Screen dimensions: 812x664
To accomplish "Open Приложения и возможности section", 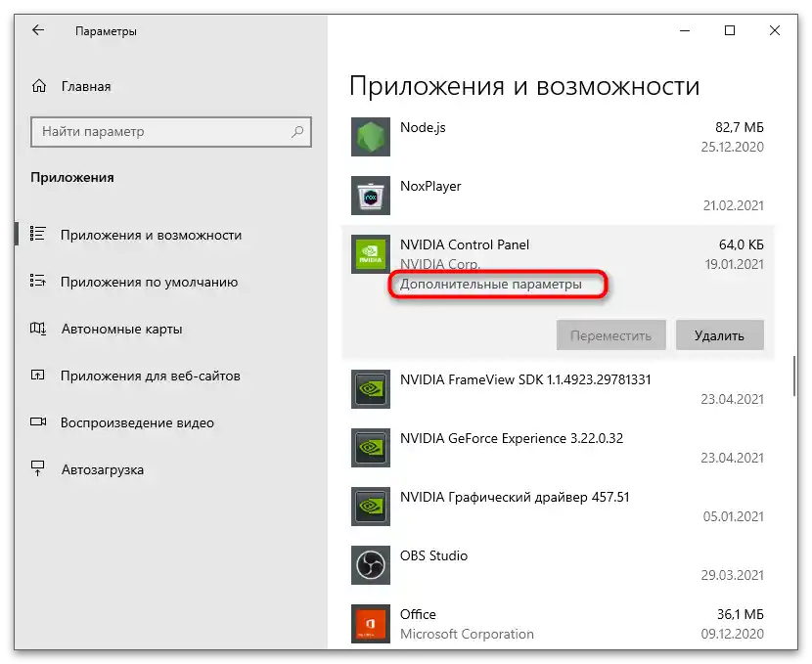I will point(152,235).
